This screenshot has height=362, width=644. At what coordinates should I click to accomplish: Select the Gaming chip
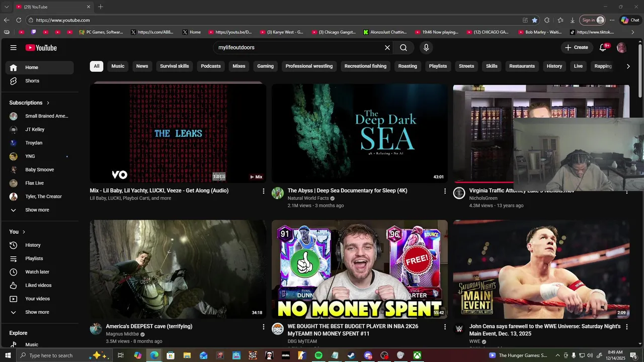tap(266, 66)
